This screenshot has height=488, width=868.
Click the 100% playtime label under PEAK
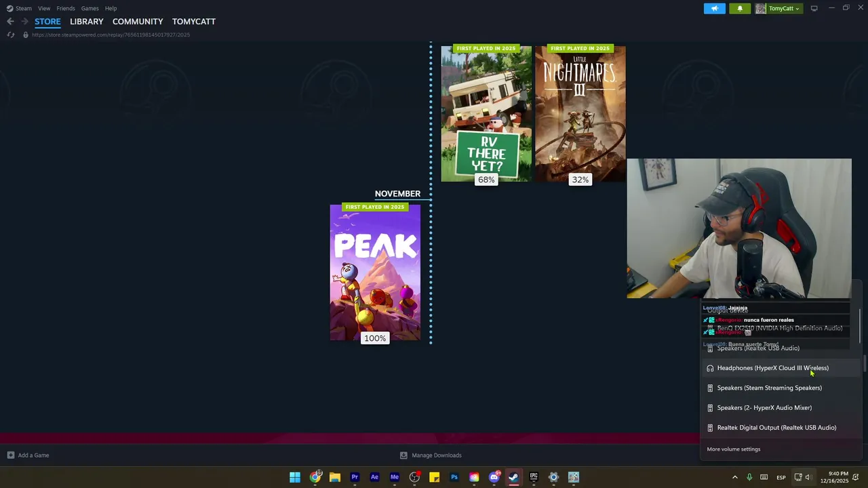click(x=375, y=338)
